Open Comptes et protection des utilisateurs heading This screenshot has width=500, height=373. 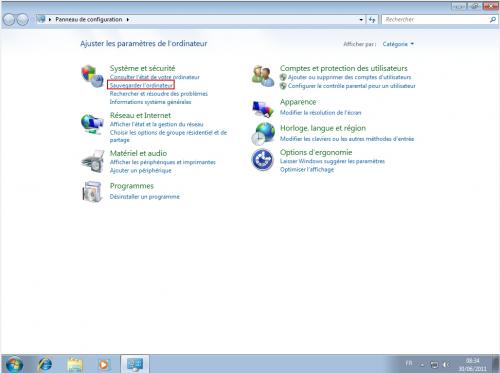(x=344, y=68)
